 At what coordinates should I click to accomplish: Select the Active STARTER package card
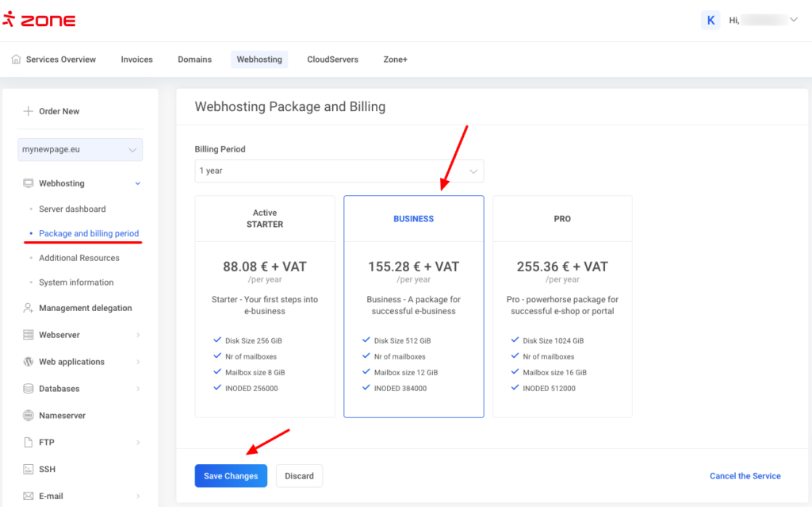265,306
